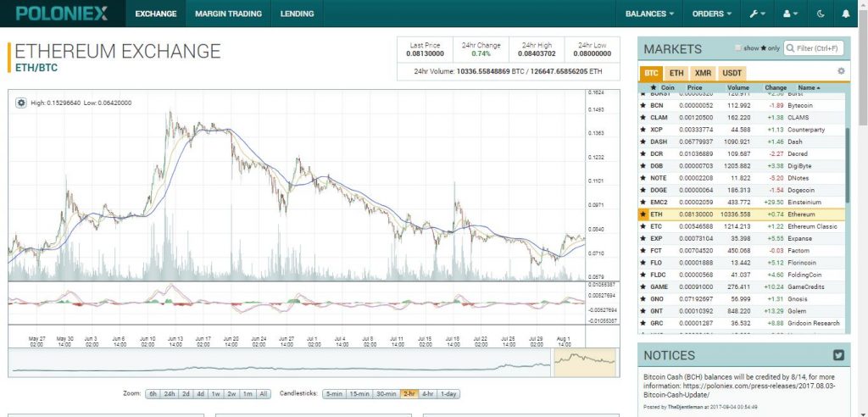Screen dimensions: 868x417
Task: Select the Golem market row
Action: (742, 311)
